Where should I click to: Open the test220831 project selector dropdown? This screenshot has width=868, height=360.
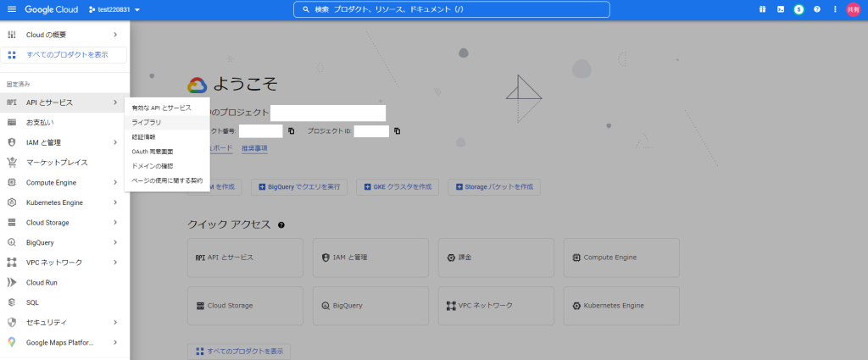114,9
